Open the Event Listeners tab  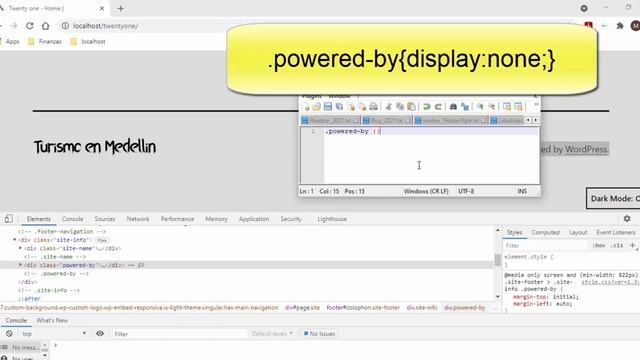tap(616, 232)
